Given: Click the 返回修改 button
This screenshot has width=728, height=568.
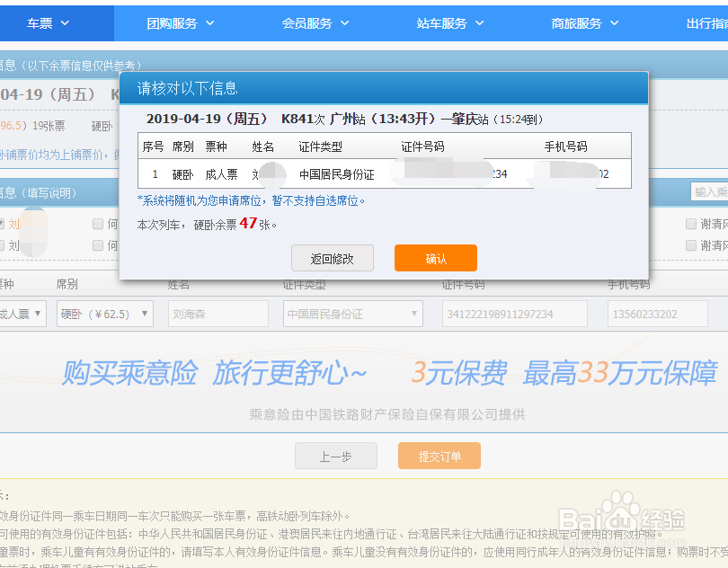Looking at the screenshot, I should click(x=333, y=258).
